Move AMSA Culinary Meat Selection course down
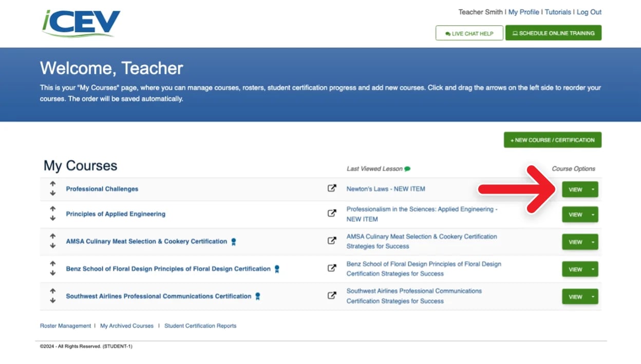641x364 pixels. point(52,246)
